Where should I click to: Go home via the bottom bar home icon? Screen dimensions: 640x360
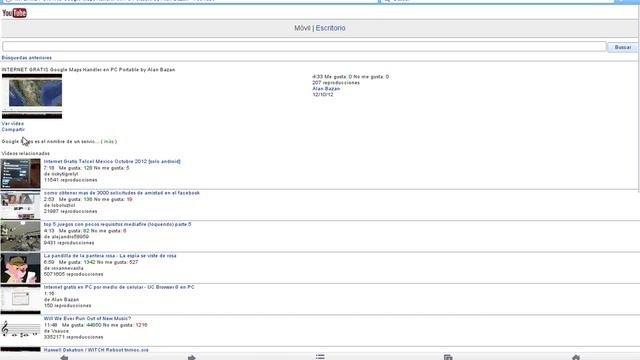(576, 358)
